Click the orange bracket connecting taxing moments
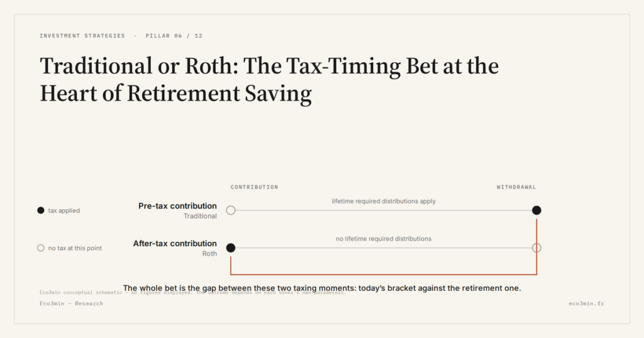The height and width of the screenshot is (338, 644). click(384, 275)
